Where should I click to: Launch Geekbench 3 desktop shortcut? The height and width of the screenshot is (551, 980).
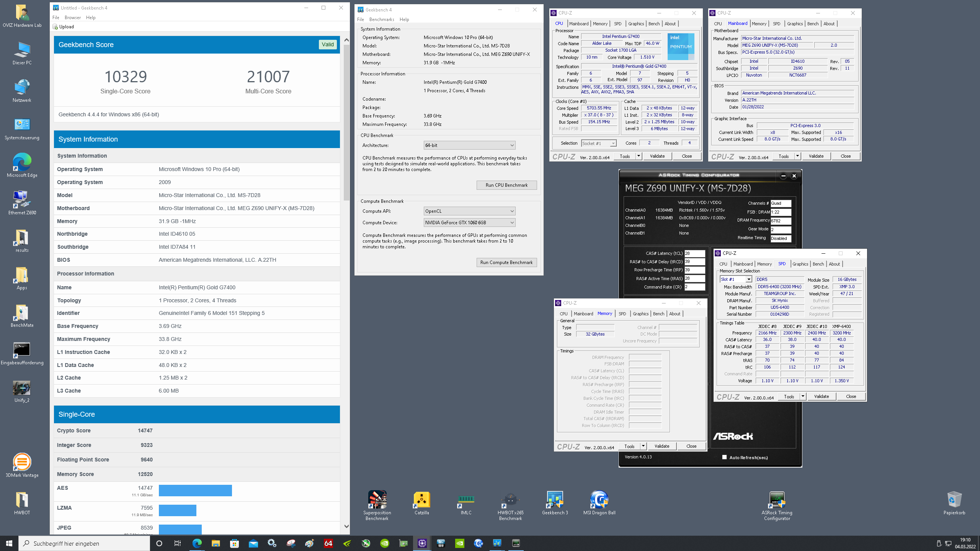click(555, 503)
